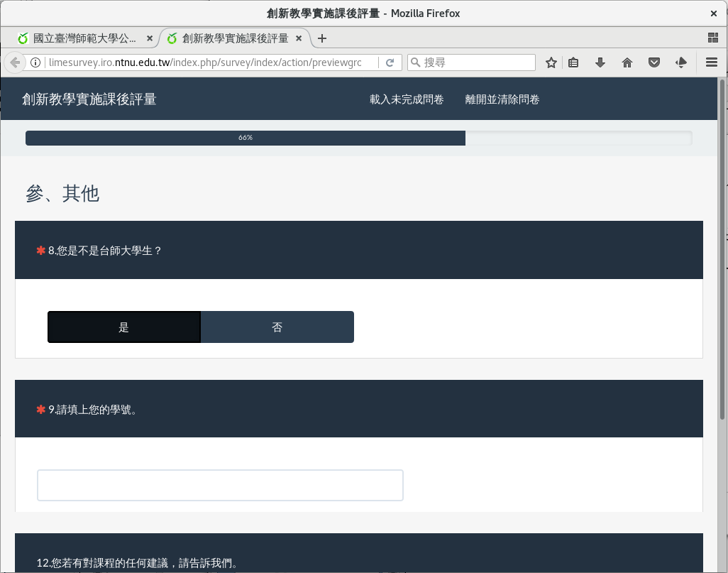The width and height of the screenshot is (728, 573).
Task: Click question text 8.您是不是台師大學生？
Action: click(x=105, y=251)
